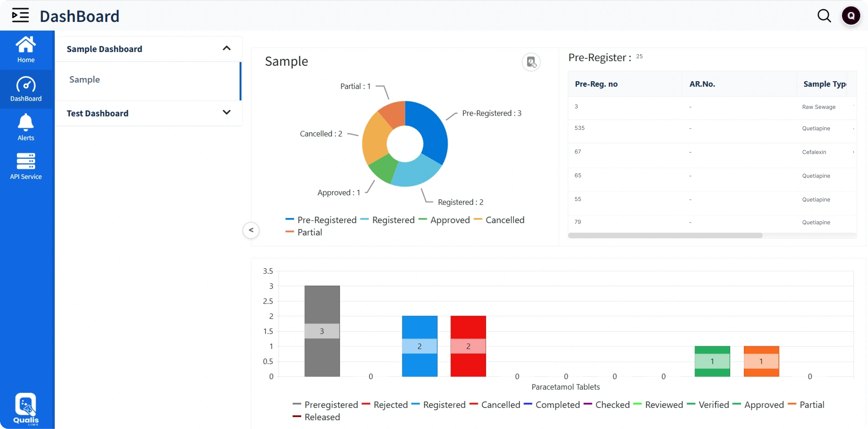
Task: Toggle Approved legend in donut chart
Action: (x=444, y=220)
